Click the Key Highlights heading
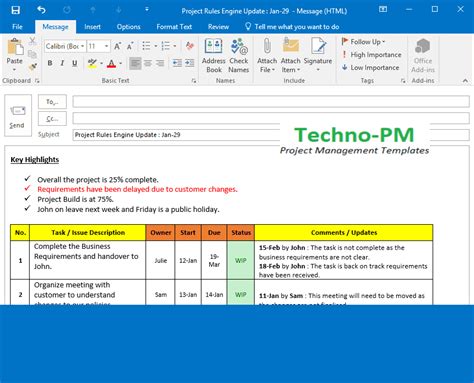The height and width of the screenshot is (383, 474). click(x=35, y=160)
